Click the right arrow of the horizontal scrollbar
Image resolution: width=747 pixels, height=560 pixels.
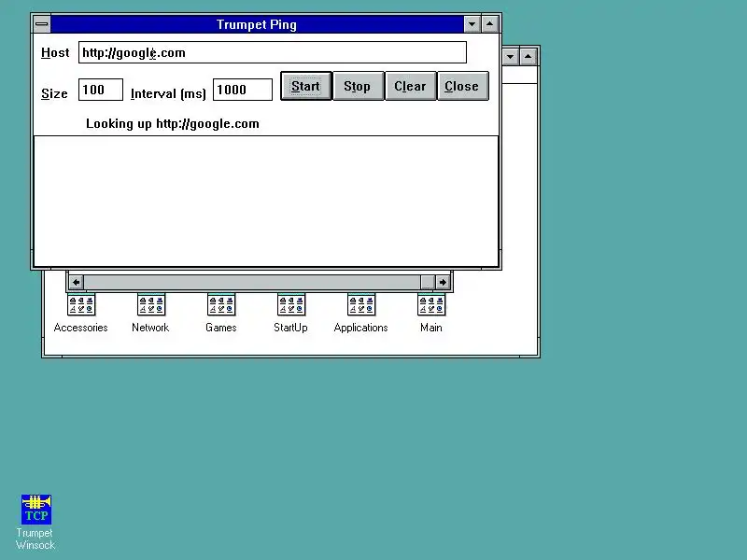click(x=443, y=283)
